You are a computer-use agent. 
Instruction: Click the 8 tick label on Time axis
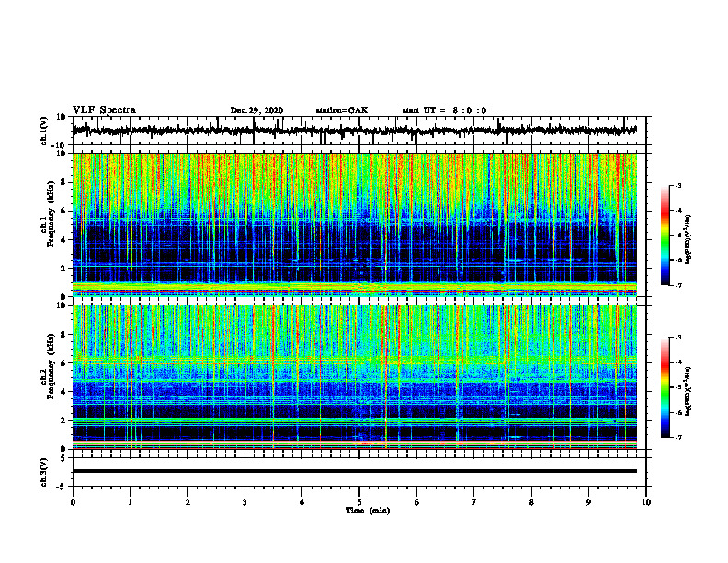click(x=531, y=502)
